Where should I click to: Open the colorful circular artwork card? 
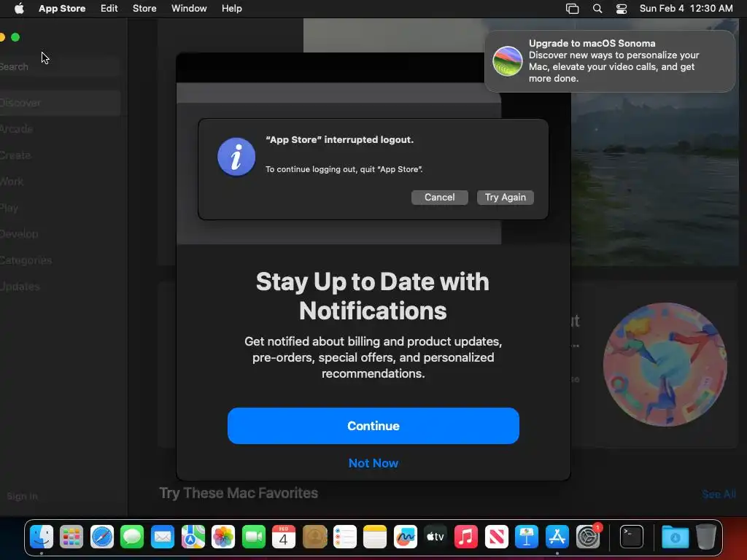click(665, 365)
